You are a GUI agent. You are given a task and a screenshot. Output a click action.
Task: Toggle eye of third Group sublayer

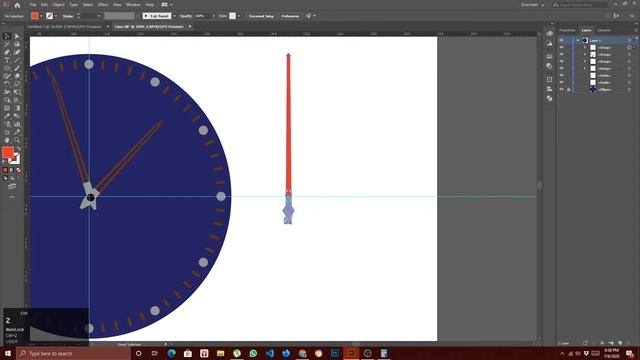click(562, 61)
